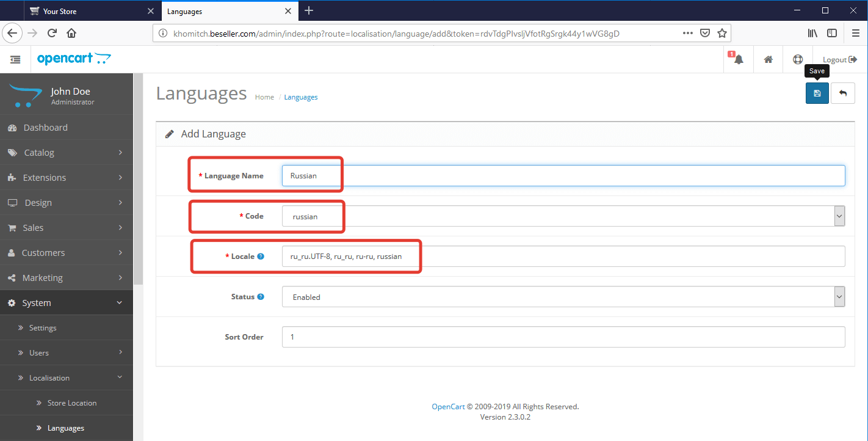Open Dashboard in the sidebar
Image resolution: width=868 pixels, height=441 pixels.
(x=67, y=128)
